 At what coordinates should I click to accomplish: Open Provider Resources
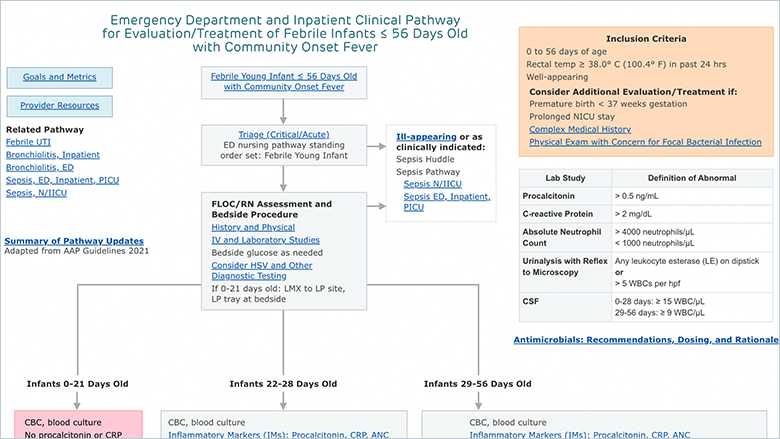pos(60,105)
